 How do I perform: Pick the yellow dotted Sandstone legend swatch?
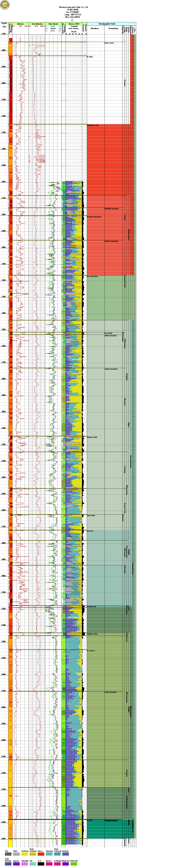coord(25,854)
